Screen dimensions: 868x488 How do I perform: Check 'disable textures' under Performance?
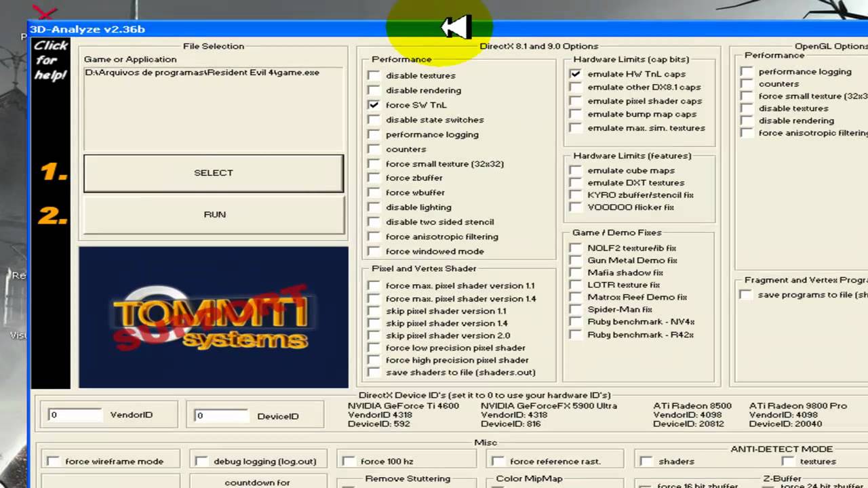[374, 75]
